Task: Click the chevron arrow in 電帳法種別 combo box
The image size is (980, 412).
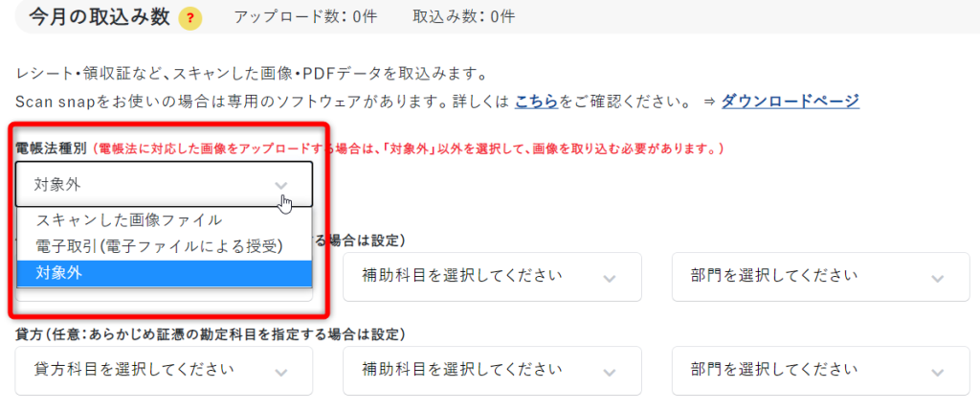Action: 281,185
